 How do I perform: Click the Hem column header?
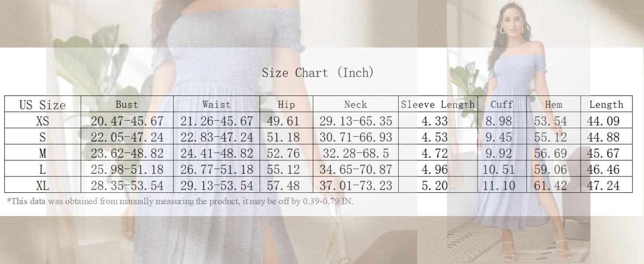point(553,105)
